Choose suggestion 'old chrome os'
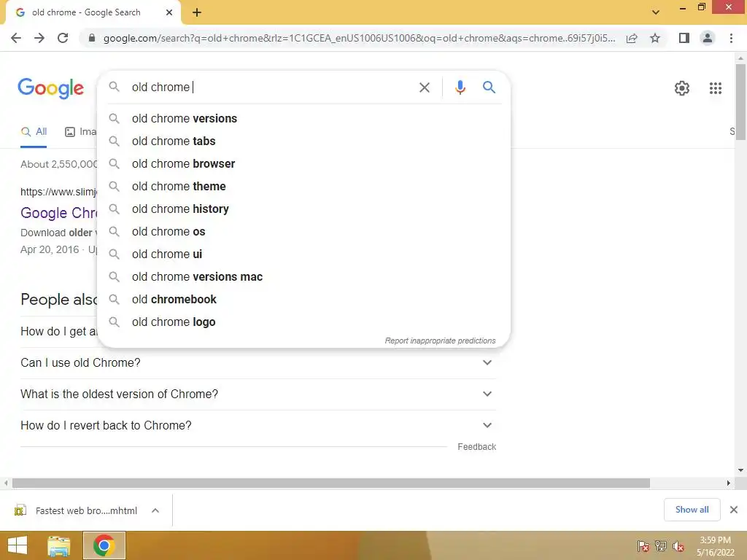The image size is (747, 560). click(303, 231)
